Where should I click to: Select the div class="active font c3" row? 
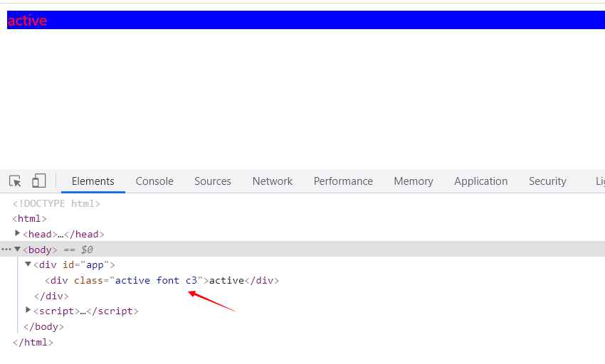162,280
